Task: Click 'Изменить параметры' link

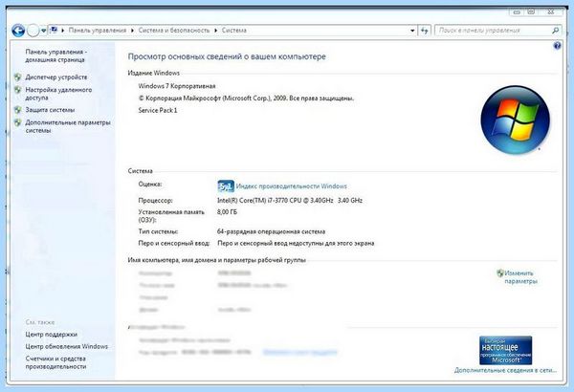Action: [521, 277]
